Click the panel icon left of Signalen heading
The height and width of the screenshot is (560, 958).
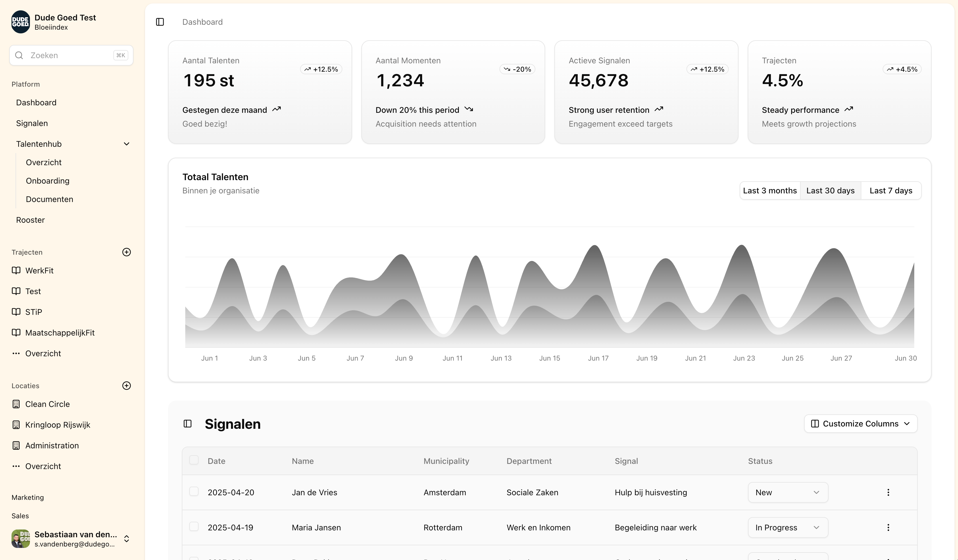tap(187, 424)
